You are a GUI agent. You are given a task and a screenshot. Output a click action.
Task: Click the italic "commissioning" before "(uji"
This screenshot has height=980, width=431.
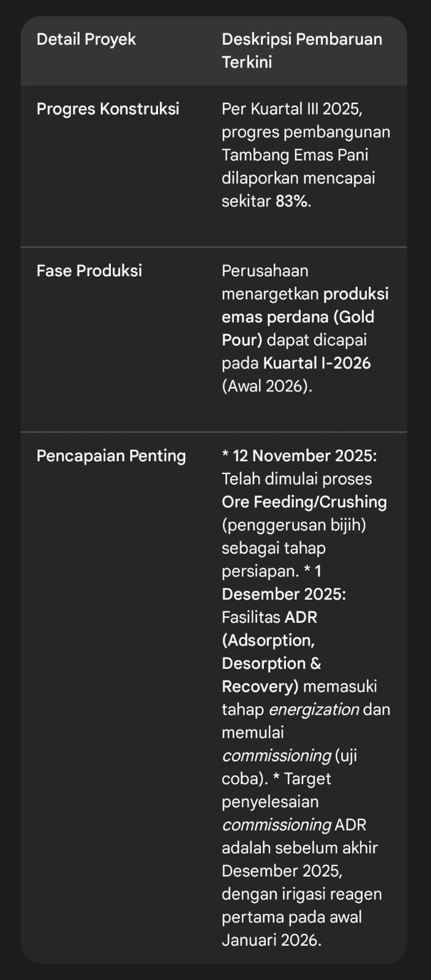(277, 756)
